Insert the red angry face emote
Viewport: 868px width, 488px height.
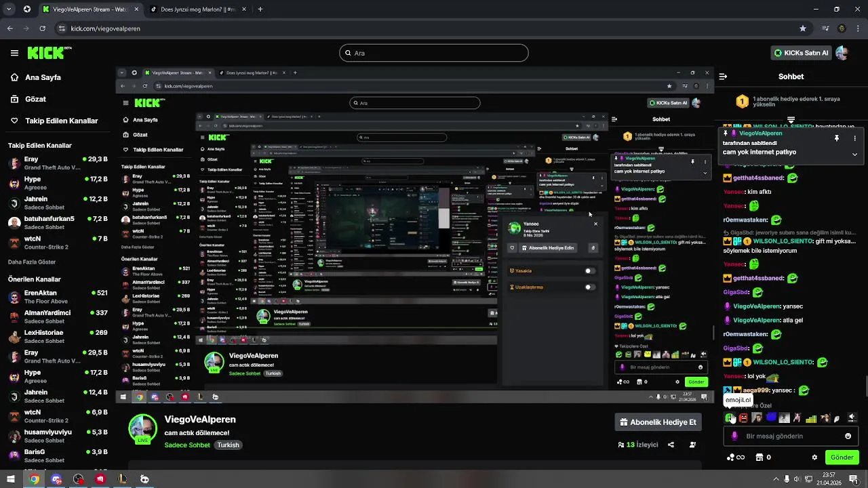coord(744,418)
